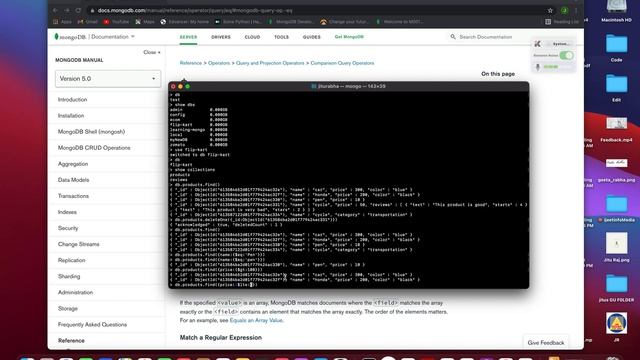Switch to the TOOLS tab
Viewport: 640px width, 360px height.
281,37
